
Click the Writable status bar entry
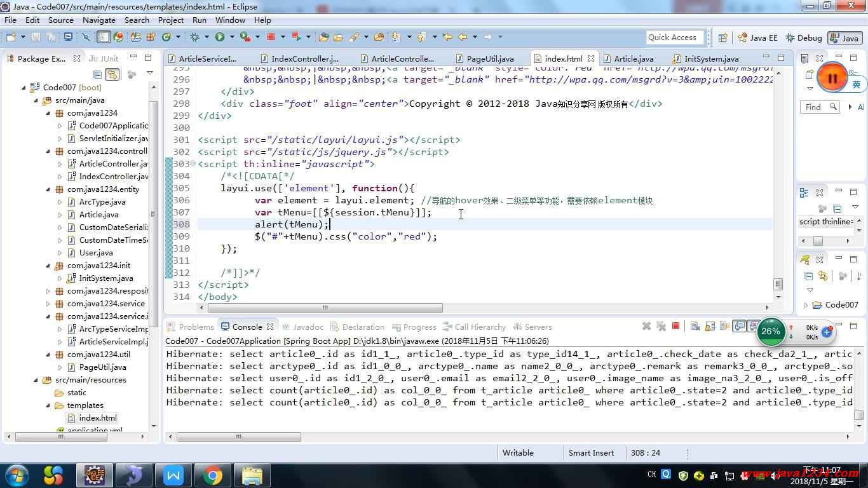pyautogui.click(x=518, y=453)
